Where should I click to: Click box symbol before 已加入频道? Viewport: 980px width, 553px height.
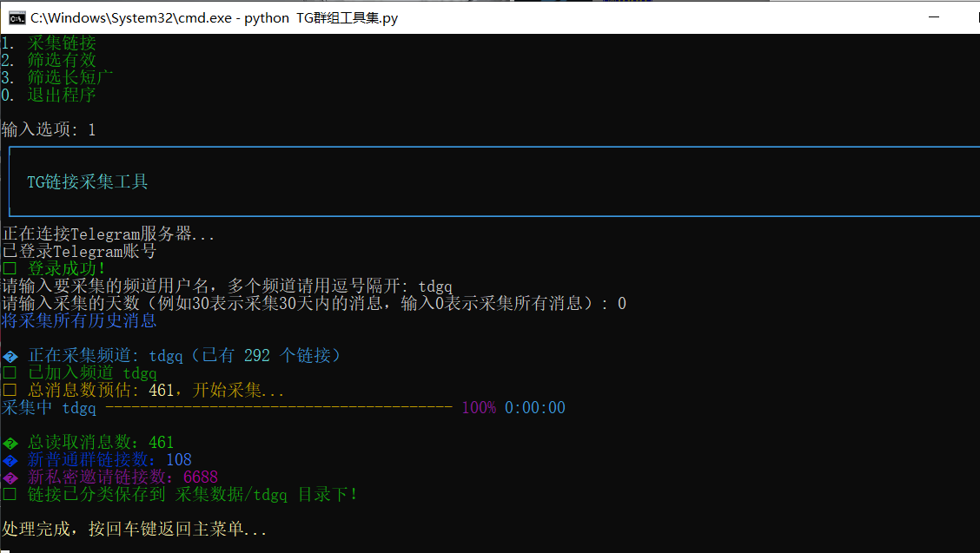10,373
